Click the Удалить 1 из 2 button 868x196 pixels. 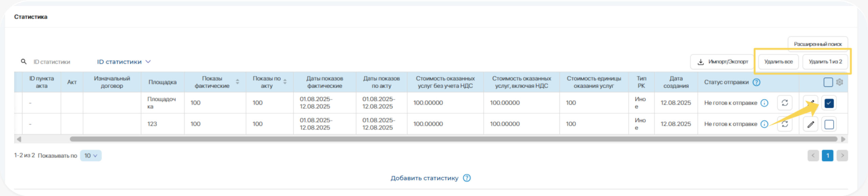click(825, 62)
